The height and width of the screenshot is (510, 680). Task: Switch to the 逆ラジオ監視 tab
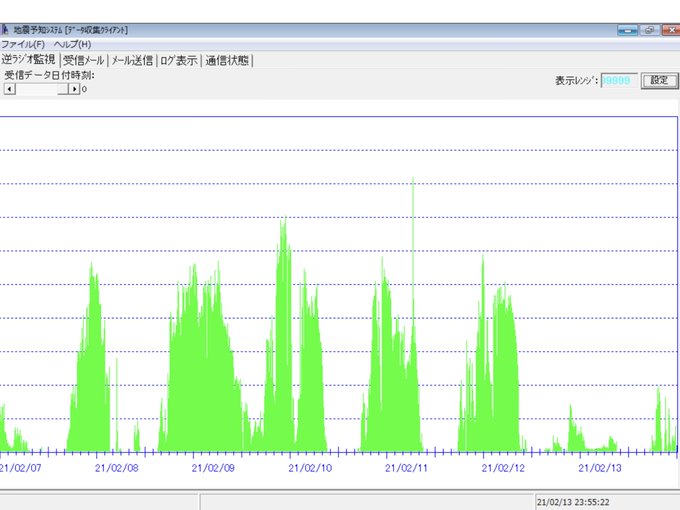pos(29,59)
